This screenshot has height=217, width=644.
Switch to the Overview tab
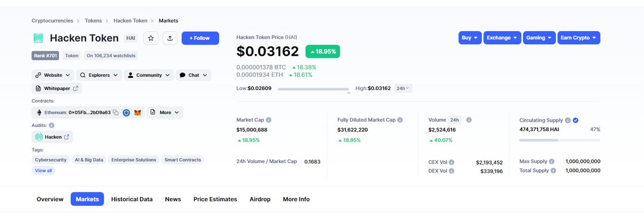tap(50, 199)
